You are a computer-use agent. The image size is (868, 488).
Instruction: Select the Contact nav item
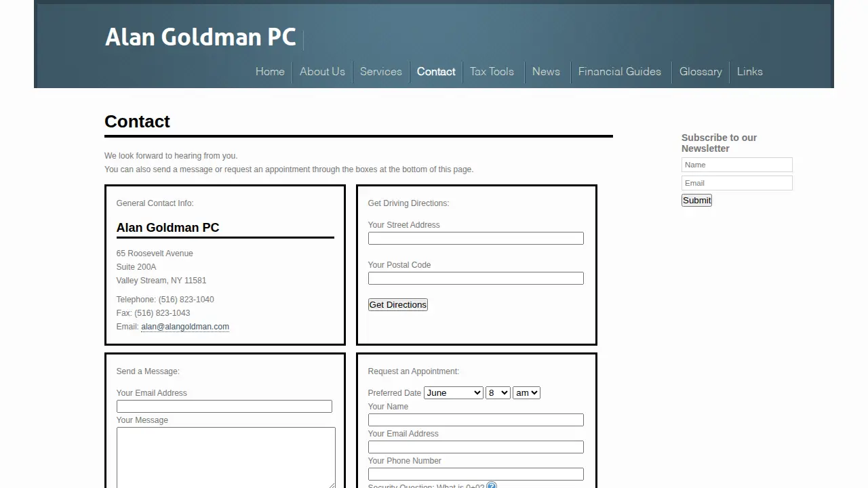click(x=436, y=72)
